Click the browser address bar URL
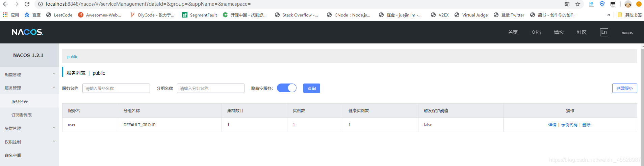 [x=148, y=4]
